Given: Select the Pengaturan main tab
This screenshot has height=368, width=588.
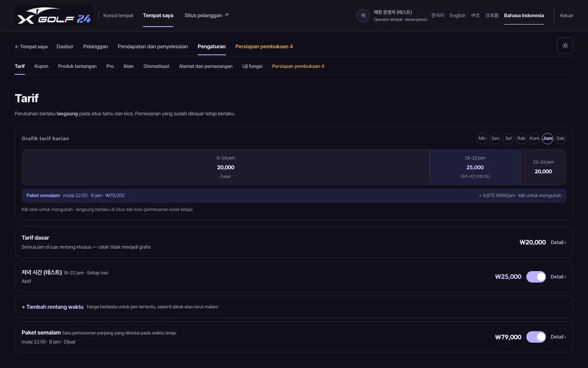Looking at the screenshot, I should (x=212, y=47).
